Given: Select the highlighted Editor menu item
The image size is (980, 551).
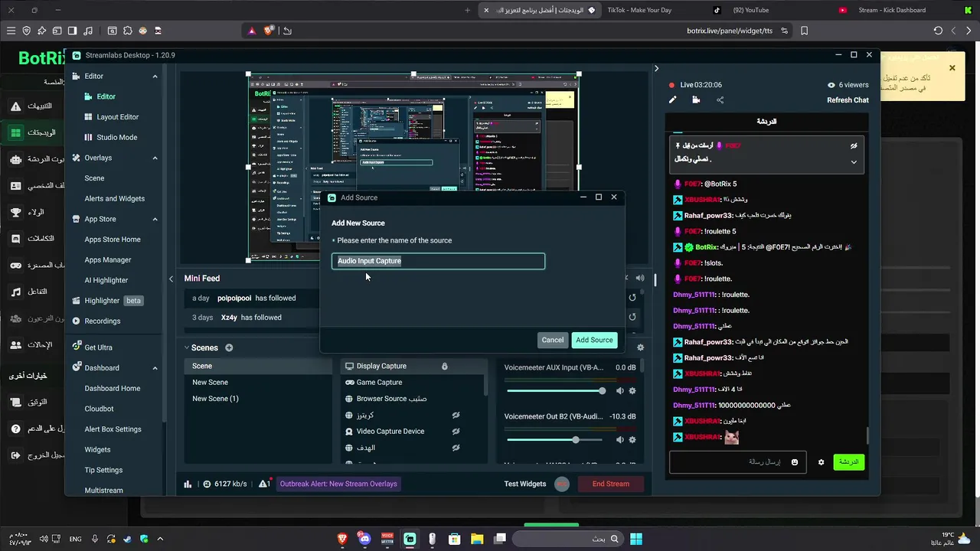Looking at the screenshot, I should 106,96.
